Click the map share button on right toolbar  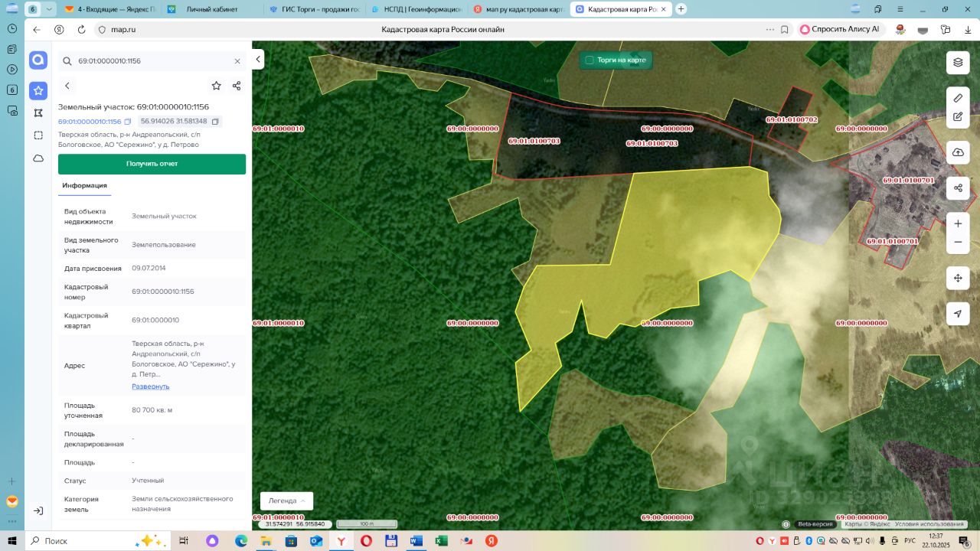[x=958, y=187]
